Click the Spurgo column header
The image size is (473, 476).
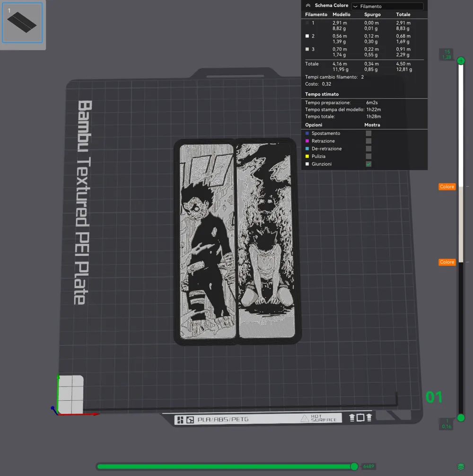coord(372,15)
